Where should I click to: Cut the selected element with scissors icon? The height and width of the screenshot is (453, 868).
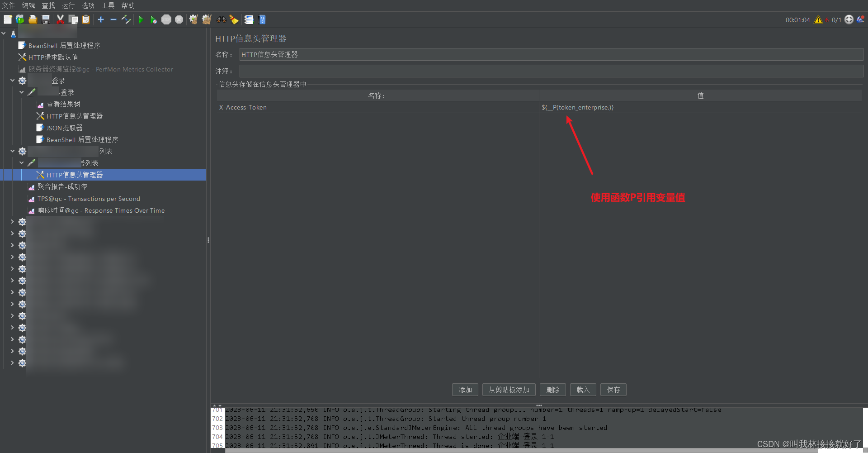click(60, 19)
